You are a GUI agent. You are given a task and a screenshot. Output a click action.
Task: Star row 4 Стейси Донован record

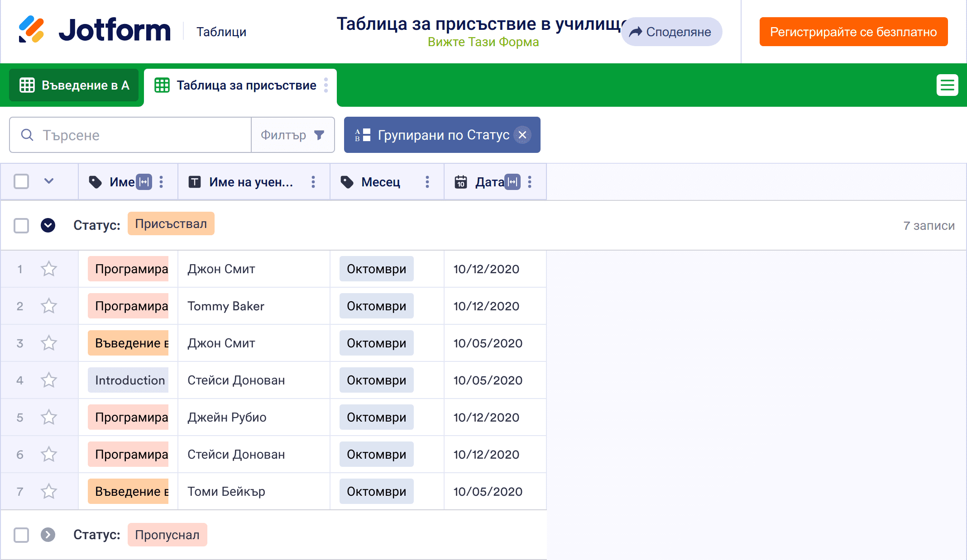tap(49, 380)
